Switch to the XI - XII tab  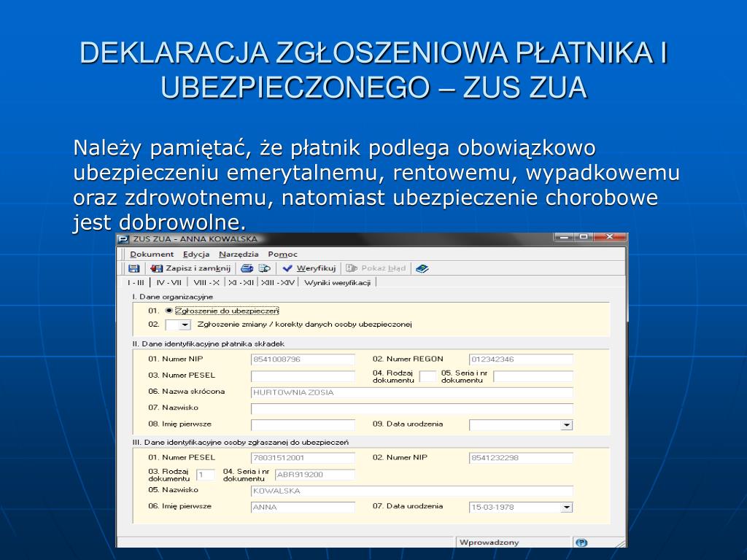pos(241,282)
